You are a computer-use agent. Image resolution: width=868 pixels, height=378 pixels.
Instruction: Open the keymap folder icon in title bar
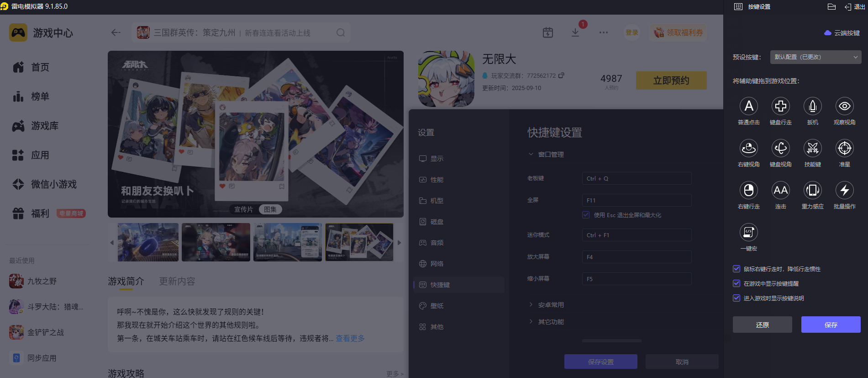pos(831,7)
